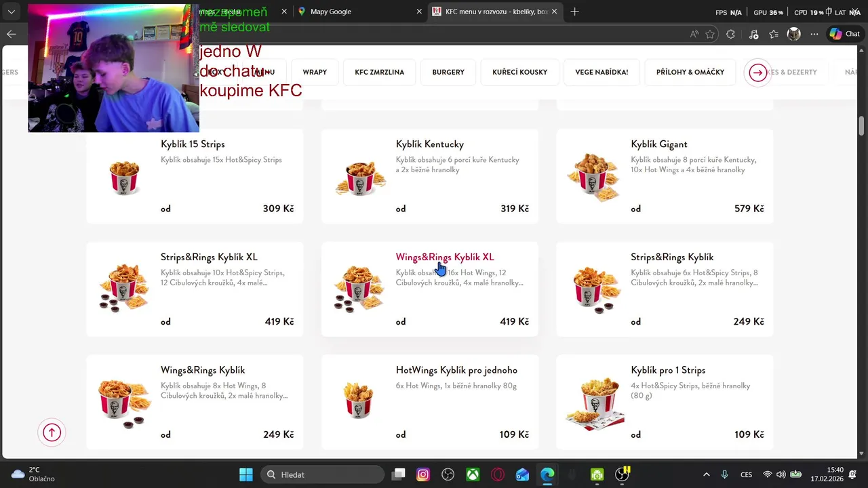868x488 pixels.
Task: Open the volume speaker tray icon
Action: point(781,474)
